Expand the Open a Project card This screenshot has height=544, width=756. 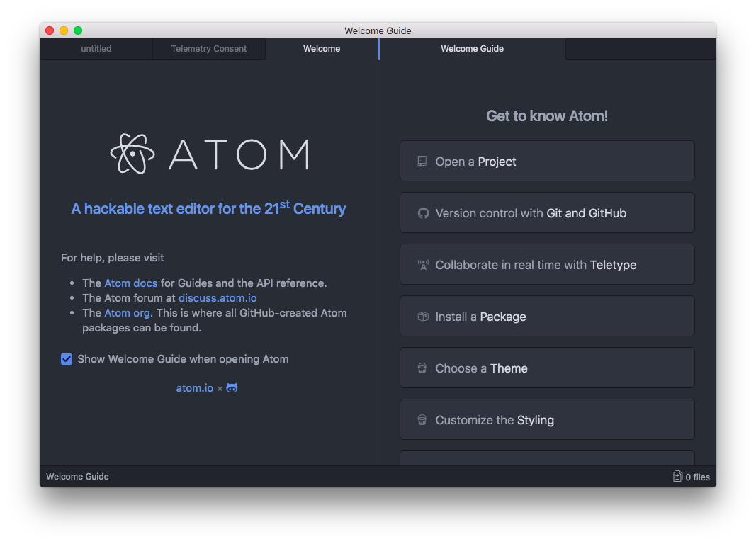click(547, 161)
